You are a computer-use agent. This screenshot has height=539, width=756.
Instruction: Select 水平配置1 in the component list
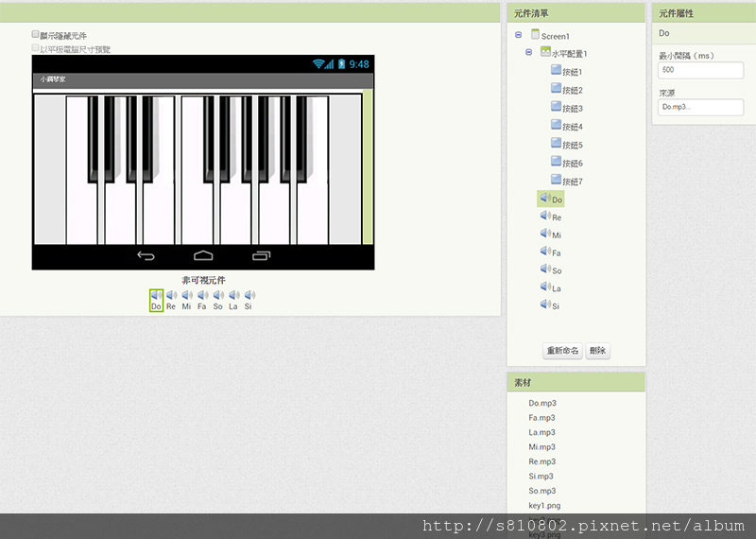pos(563,53)
